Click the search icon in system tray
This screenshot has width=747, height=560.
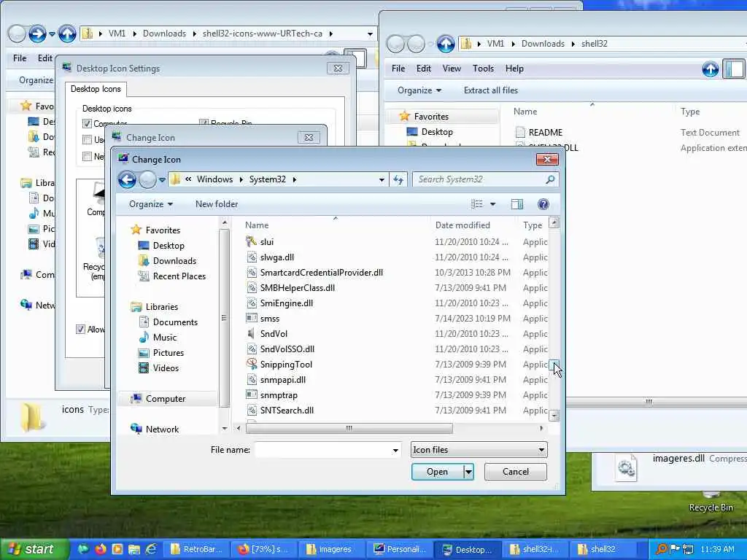(661, 549)
